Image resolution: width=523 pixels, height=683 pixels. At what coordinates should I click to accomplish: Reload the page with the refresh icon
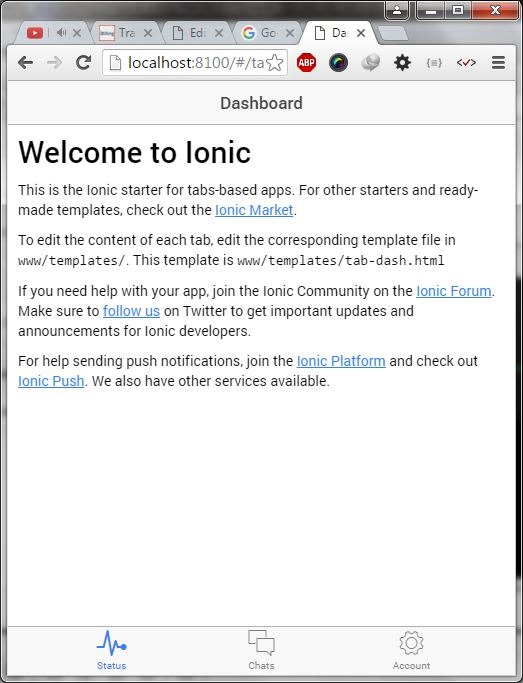coord(83,63)
